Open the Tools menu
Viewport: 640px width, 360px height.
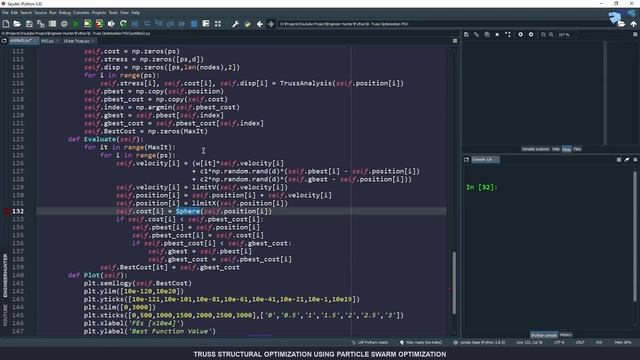pyautogui.click(x=113, y=13)
